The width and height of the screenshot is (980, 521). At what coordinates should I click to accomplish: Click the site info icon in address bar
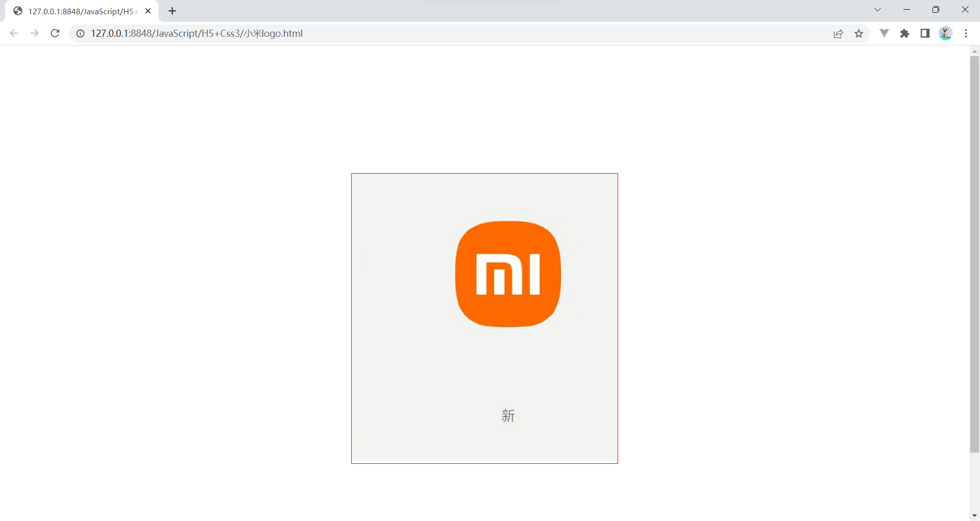click(x=80, y=33)
